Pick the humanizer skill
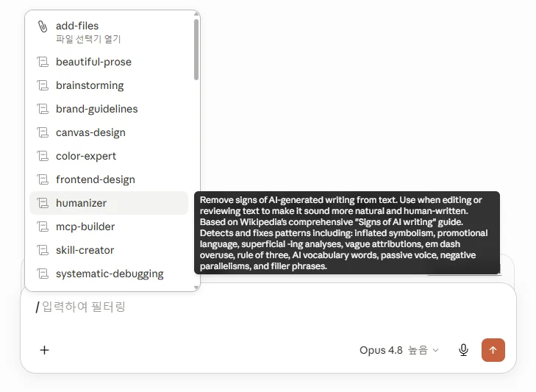This screenshot has height=392, width=536. (109, 203)
